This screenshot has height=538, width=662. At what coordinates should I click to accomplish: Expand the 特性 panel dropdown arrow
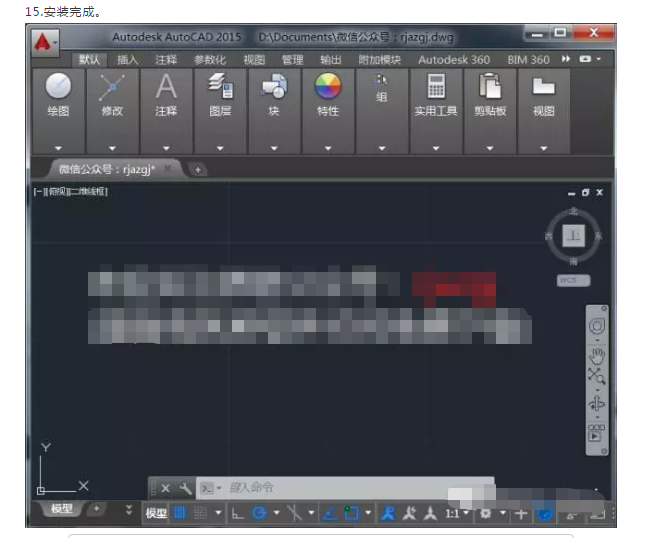tap(328, 148)
